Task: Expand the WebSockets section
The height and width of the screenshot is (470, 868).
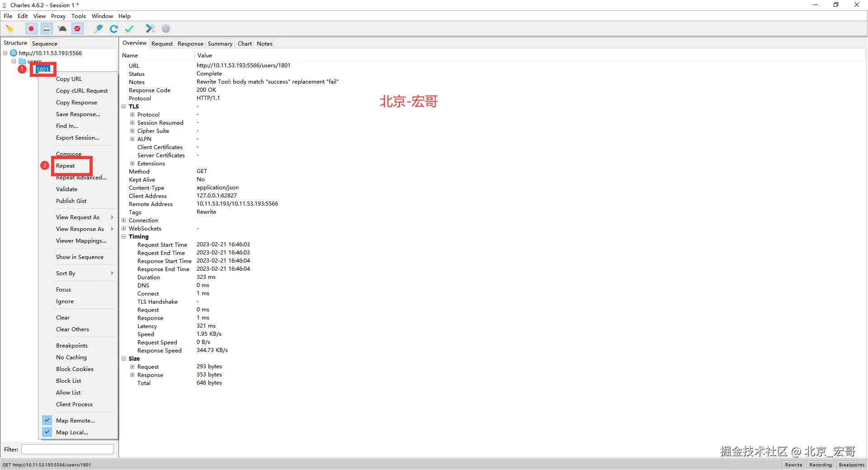Action: pos(124,229)
